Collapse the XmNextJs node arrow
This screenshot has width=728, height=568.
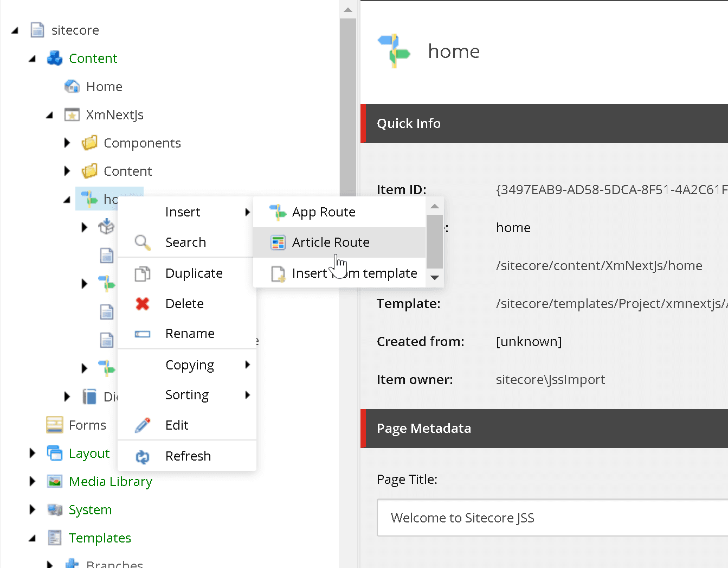49,115
